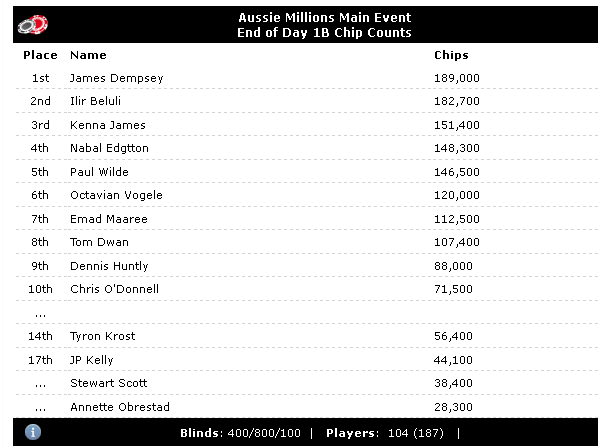Click Nabal Edgtton in the list

[109, 148]
